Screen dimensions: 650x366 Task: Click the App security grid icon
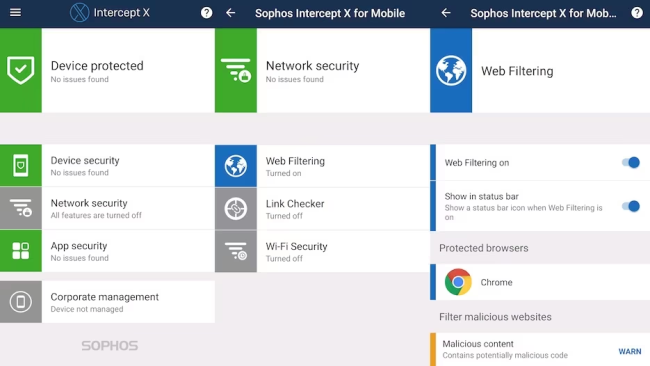[x=21, y=251]
